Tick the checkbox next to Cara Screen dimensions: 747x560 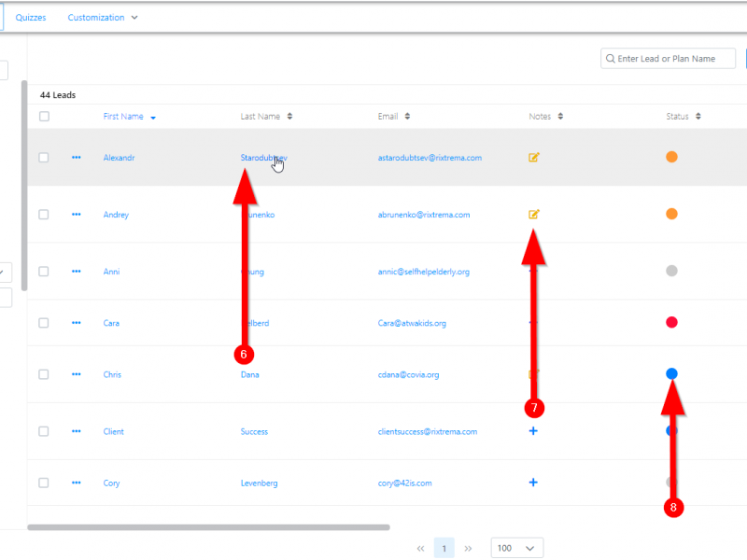pos(44,323)
